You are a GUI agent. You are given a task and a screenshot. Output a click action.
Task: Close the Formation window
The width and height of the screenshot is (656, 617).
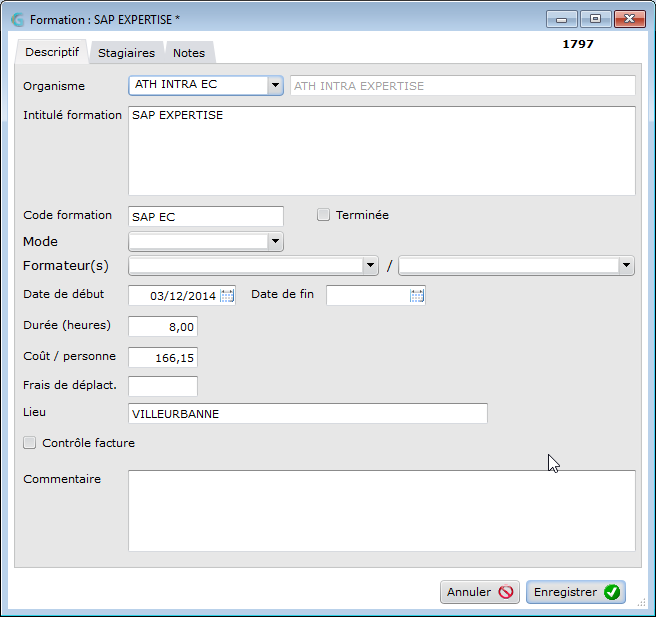pyautogui.click(x=629, y=19)
